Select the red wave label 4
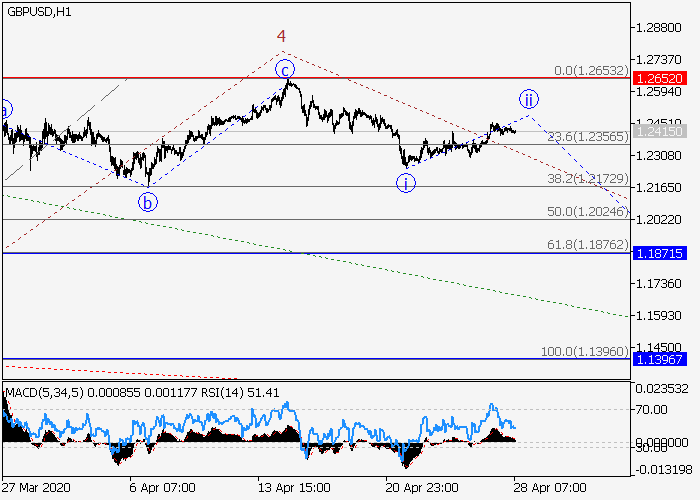Screen dimensions: 700x500 (x=281, y=36)
